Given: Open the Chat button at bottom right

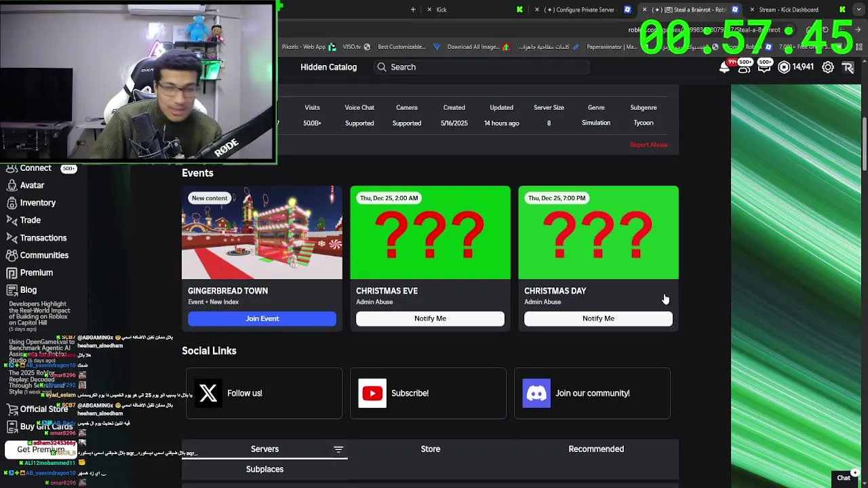Looking at the screenshot, I should [x=844, y=478].
